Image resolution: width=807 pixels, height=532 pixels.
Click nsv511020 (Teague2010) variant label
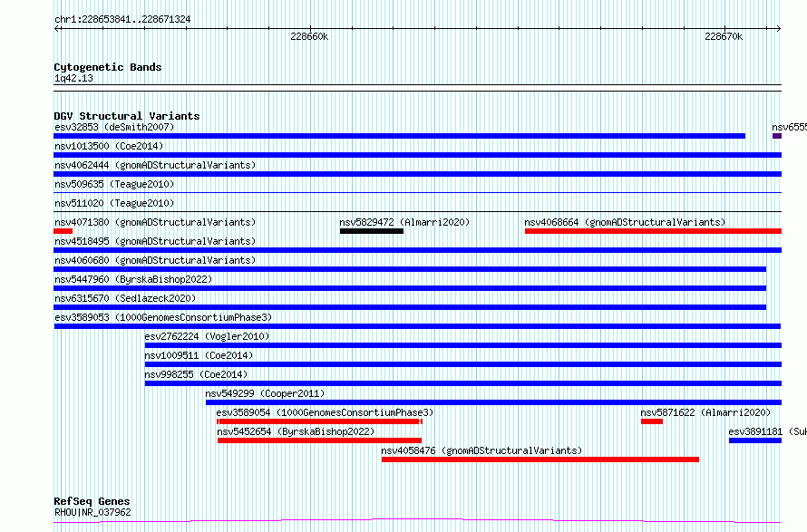tap(114, 203)
